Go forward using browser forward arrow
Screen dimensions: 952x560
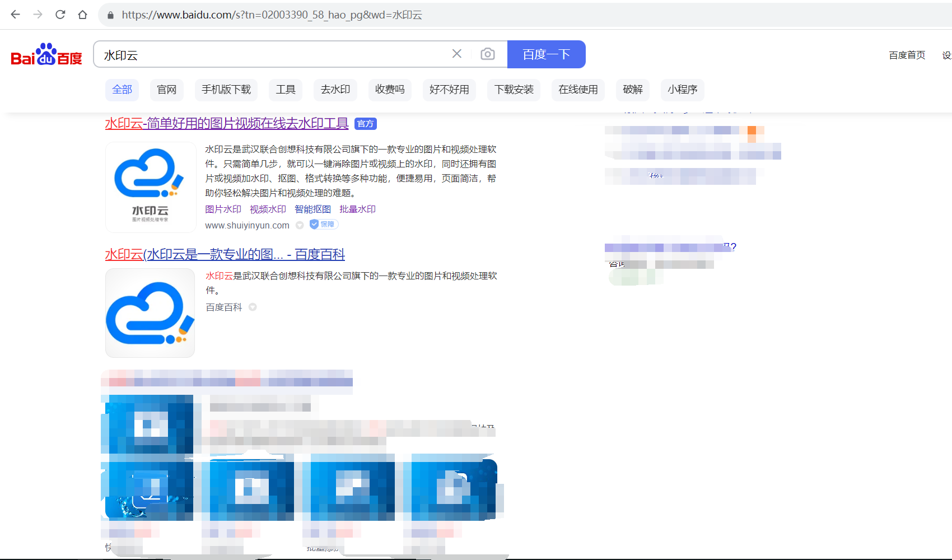[x=38, y=15]
